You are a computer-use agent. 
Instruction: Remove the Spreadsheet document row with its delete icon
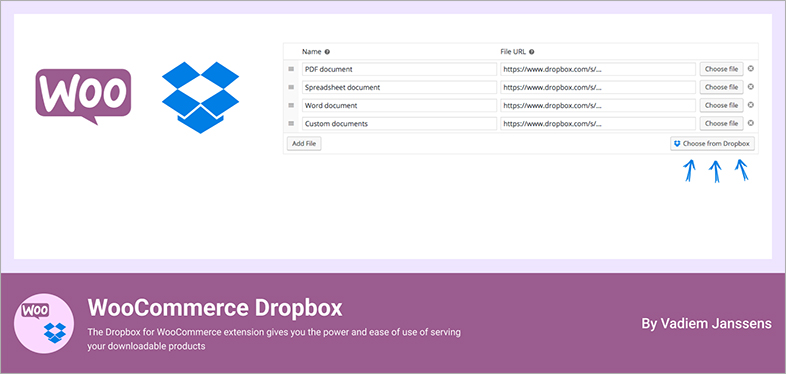click(x=750, y=87)
